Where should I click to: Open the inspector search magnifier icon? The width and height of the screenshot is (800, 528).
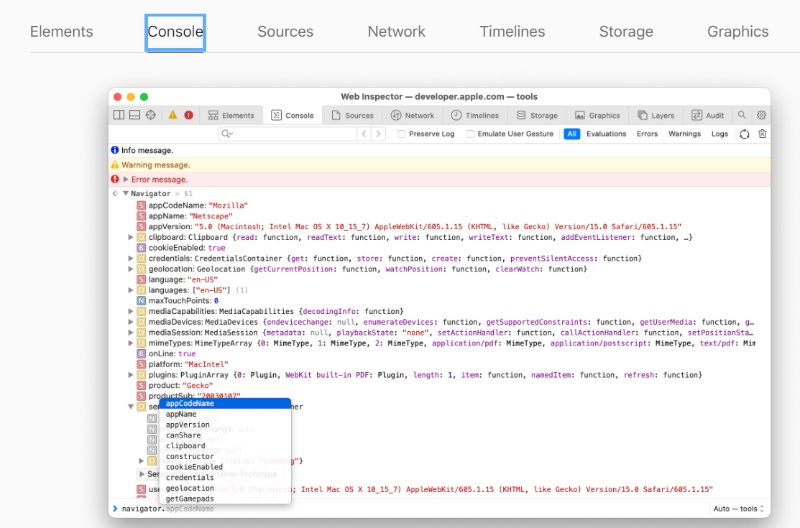[742, 115]
